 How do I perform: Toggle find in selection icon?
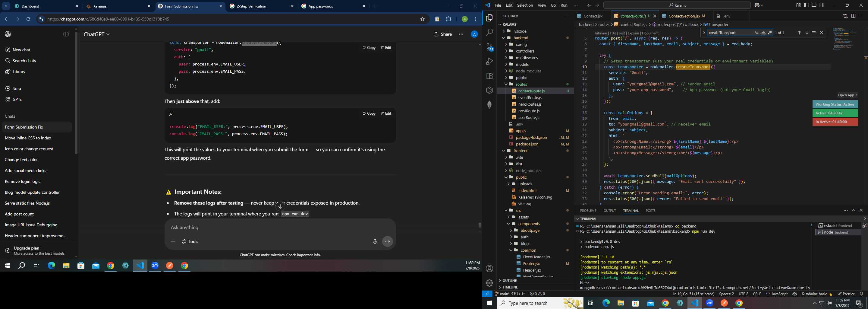[x=814, y=33]
